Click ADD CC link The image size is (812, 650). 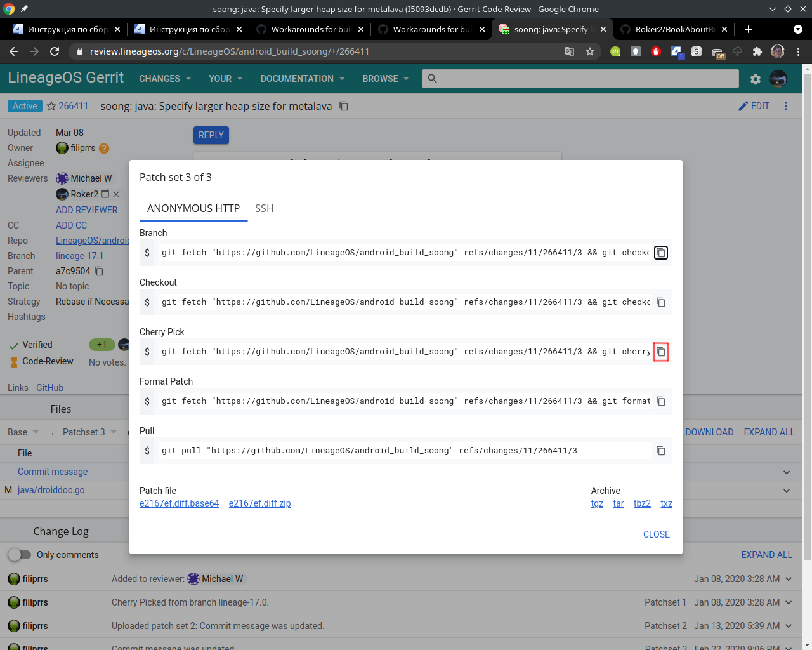[x=72, y=225]
